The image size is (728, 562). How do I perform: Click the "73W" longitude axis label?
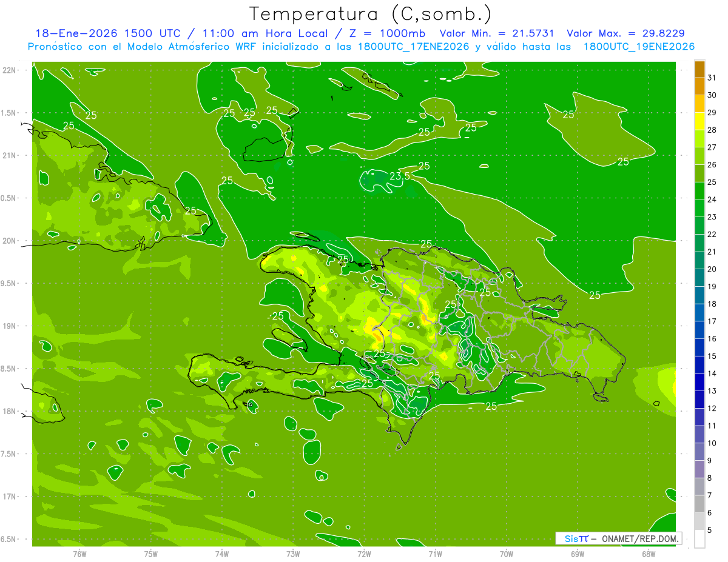(x=293, y=554)
